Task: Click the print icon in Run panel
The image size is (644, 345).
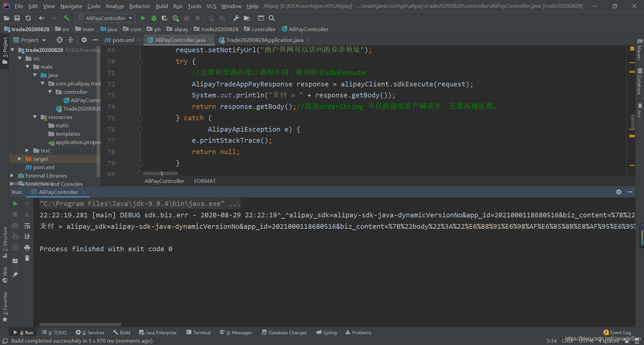Action: (27, 248)
